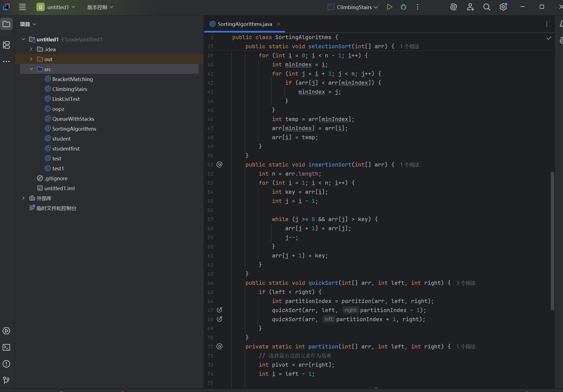Select test class in tree

coord(53,159)
